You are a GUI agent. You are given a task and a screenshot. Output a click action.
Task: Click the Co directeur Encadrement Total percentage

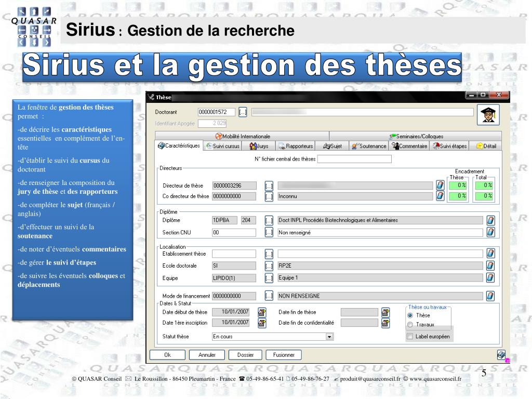(x=484, y=196)
